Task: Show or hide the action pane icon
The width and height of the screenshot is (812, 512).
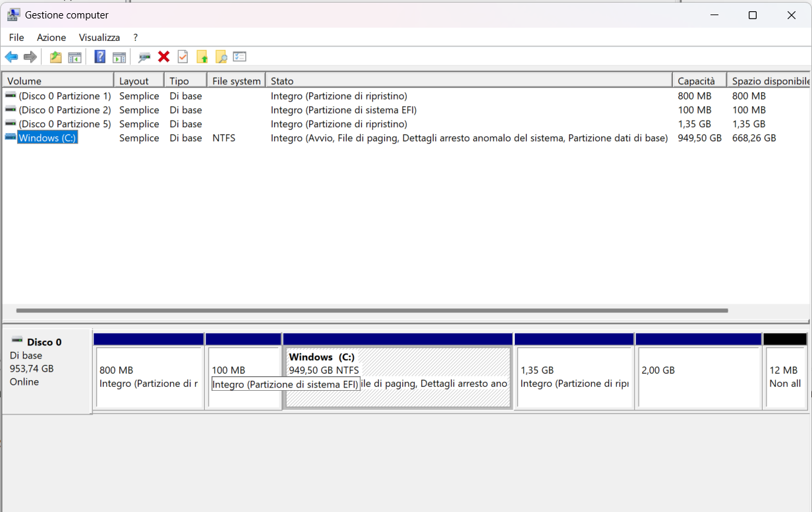Action: tap(119, 57)
